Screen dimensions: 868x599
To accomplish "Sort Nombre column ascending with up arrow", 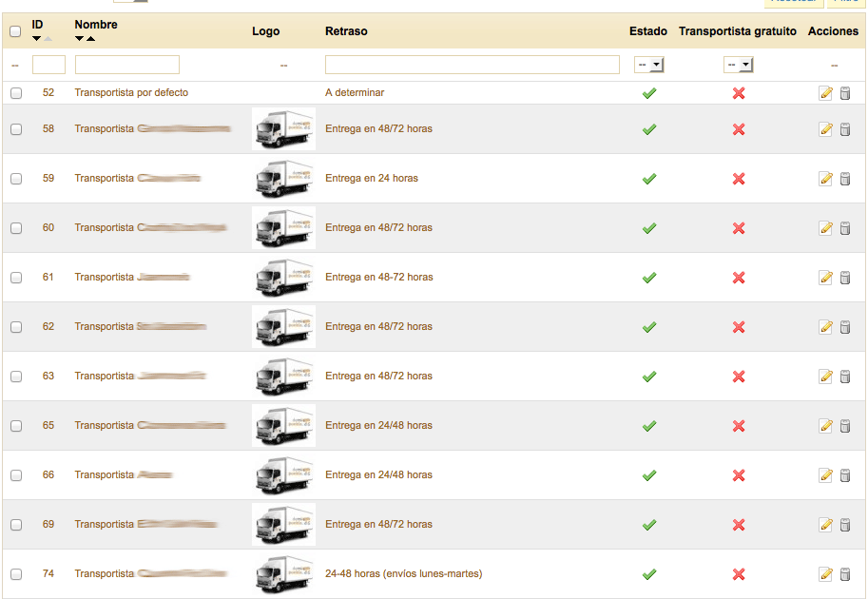I will (x=91, y=39).
